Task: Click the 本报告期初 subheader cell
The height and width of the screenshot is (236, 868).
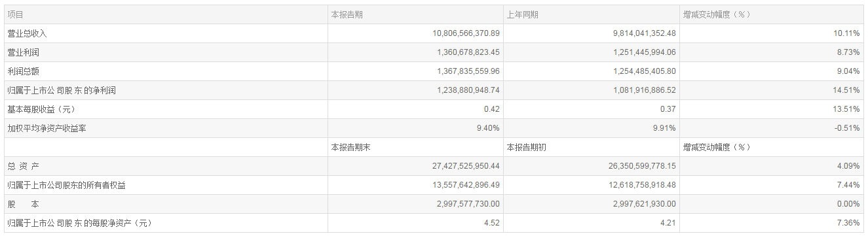Action: 526,147
